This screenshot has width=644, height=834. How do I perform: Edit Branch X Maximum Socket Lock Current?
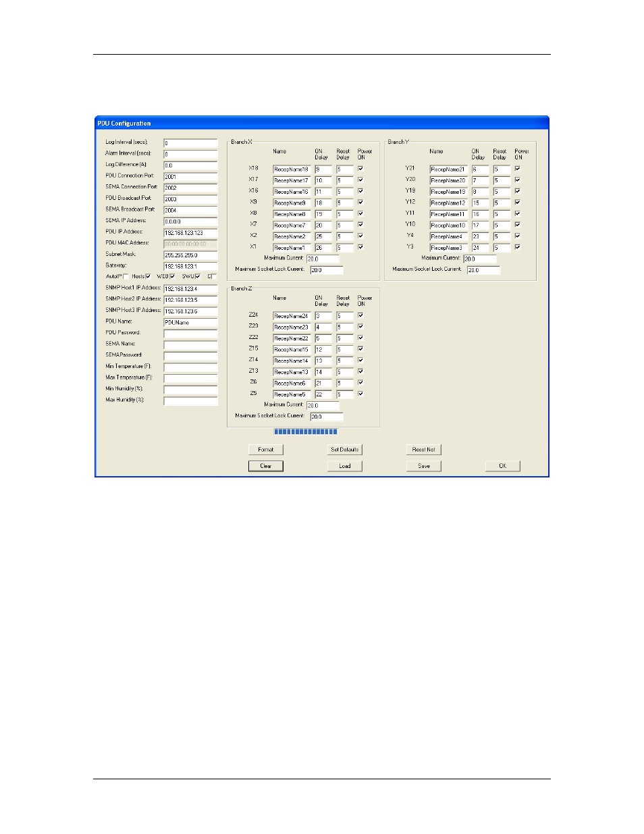click(327, 270)
